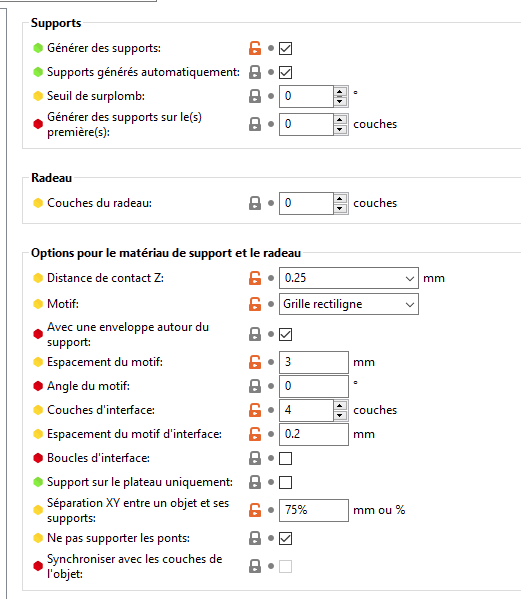Click the lock icon for Seuil de surplomb

coord(255,96)
